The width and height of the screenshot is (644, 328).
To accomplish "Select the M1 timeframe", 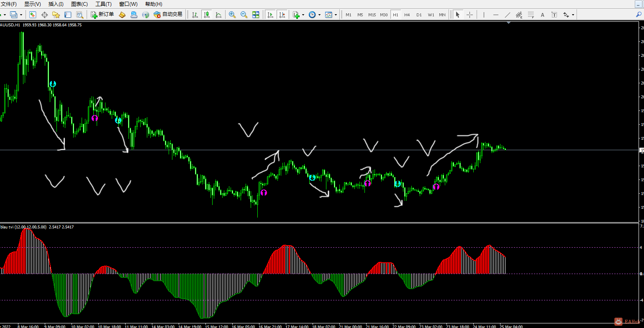I will coord(349,15).
